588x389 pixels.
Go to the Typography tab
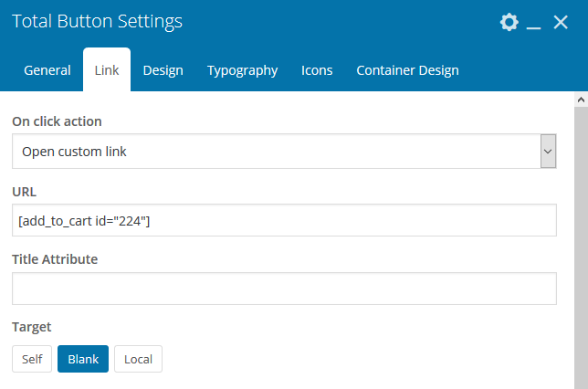click(242, 70)
